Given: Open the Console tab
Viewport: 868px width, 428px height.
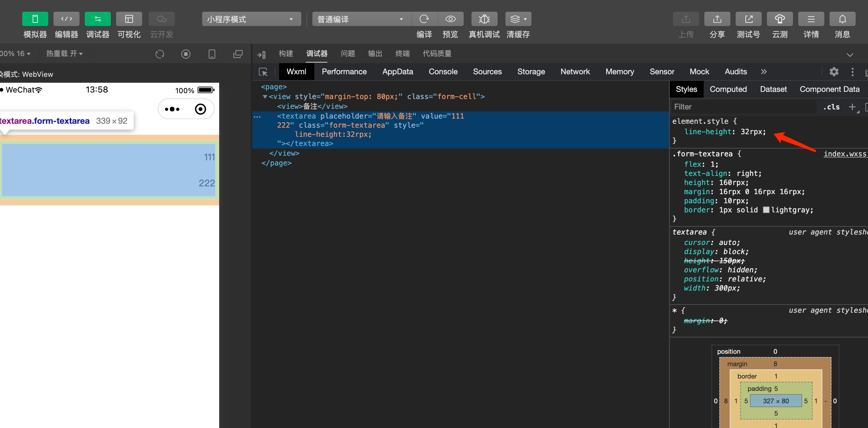Looking at the screenshot, I should coord(443,72).
